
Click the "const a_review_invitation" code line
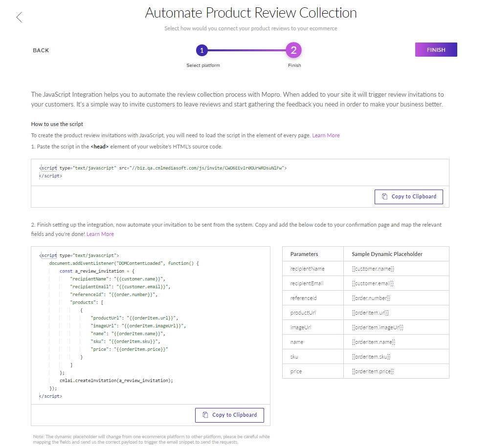[97, 271]
